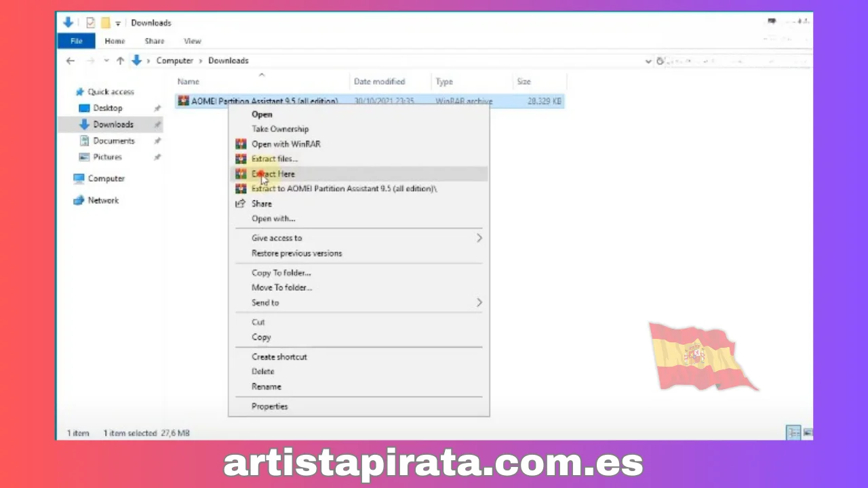This screenshot has width=868, height=488.
Task: Switch to large icons view in status bar
Action: (x=808, y=432)
